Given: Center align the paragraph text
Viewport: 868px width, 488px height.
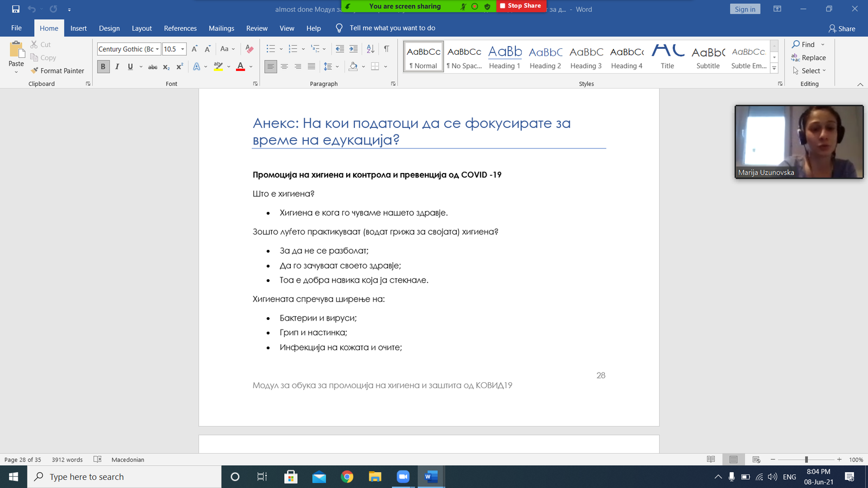Looking at the screenshot, I should tap(284, 67).
